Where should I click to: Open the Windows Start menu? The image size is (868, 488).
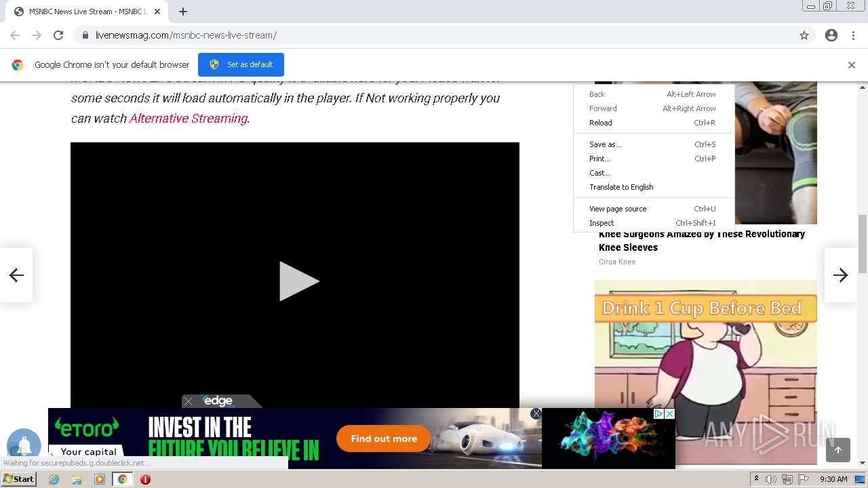(18, 479)
